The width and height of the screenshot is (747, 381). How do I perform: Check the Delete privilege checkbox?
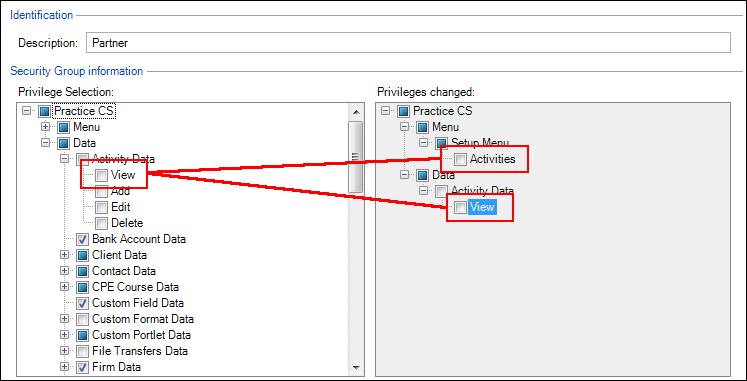[101, 223]
